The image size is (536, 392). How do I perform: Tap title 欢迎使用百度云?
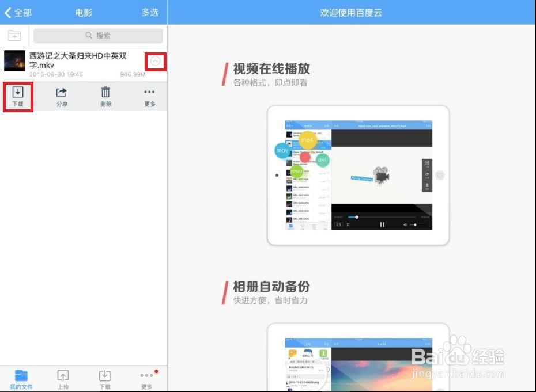click(351, 13)
